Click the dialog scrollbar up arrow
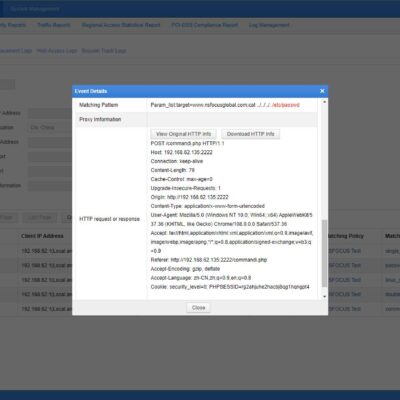The width and height of the screenshot is (400, 400). tap(324, 102)
